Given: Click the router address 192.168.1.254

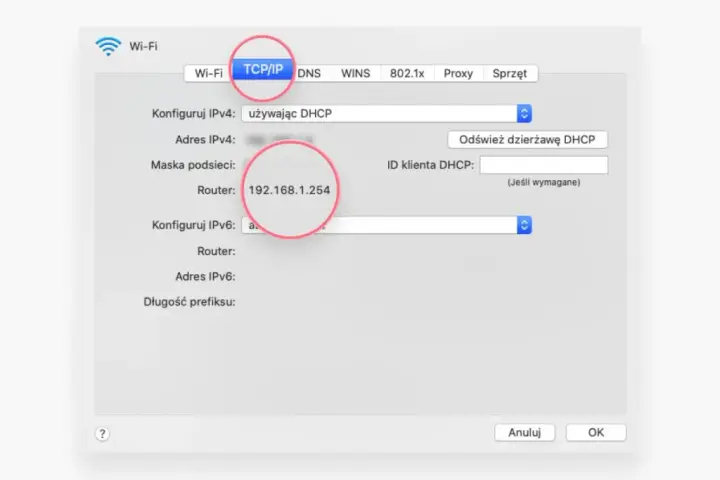Looking at the screenshot, I should pyautogui.click(x=289, y=190).
